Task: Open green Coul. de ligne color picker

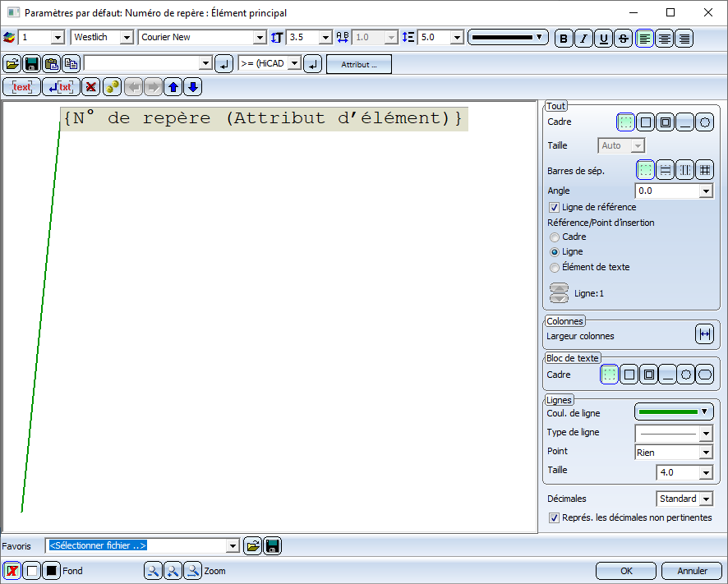Action: (x=673, y=412)
